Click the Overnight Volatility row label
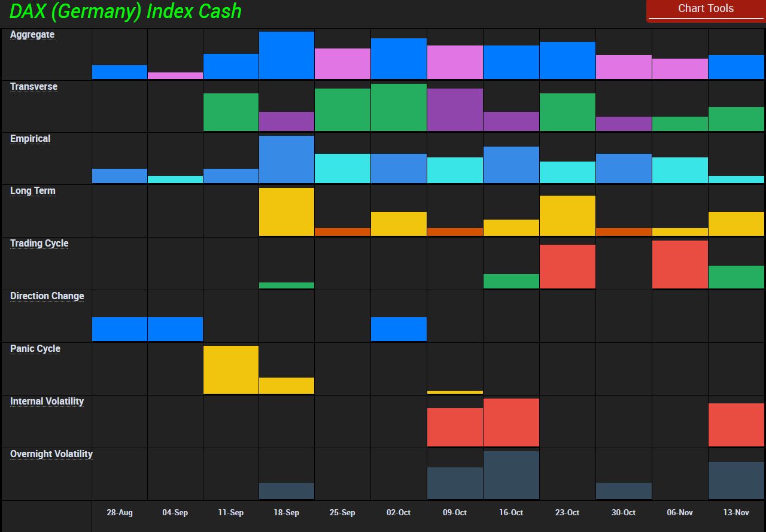 coord(51,454)
